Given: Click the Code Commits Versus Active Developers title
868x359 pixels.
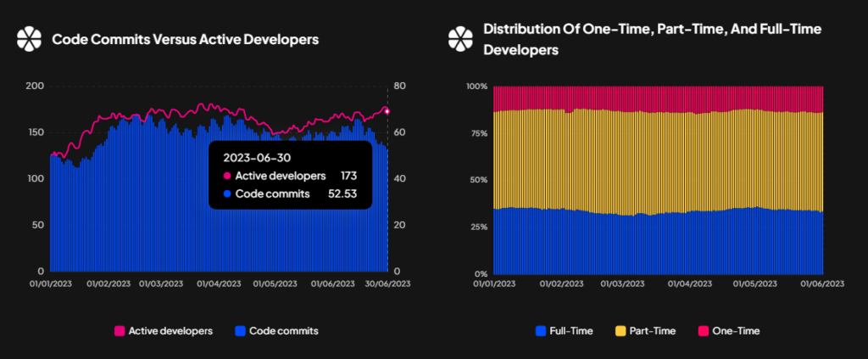Looking at the screenshot, I should [x=186, y=40].
